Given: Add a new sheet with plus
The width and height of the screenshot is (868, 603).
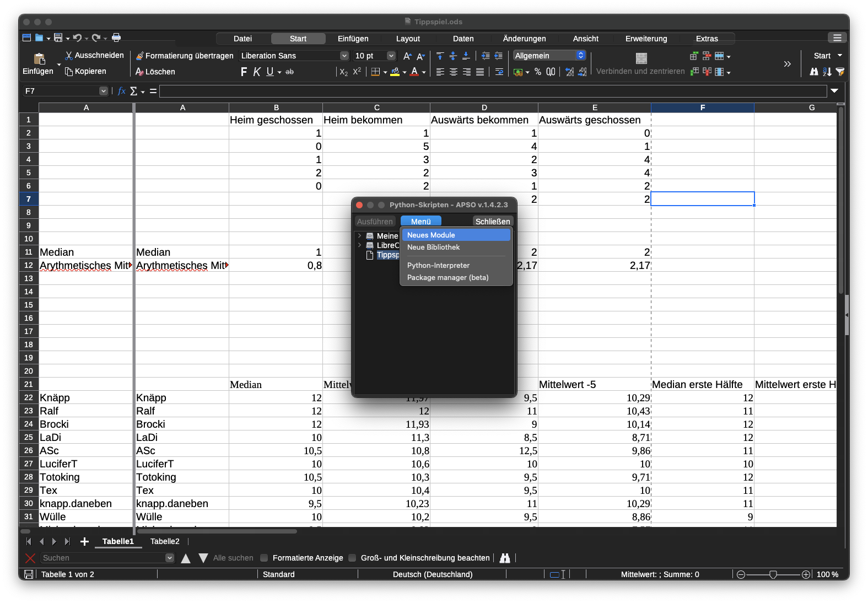Looking at the screenshot, I should click(84, 541).
